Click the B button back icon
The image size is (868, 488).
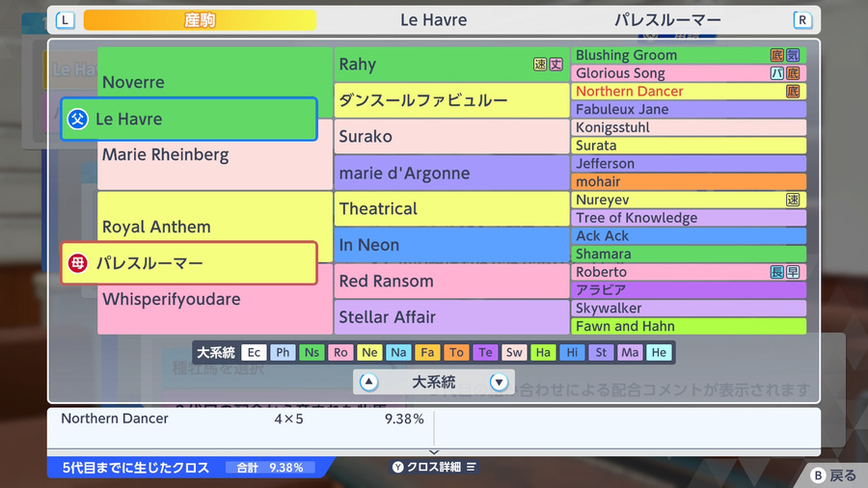(818, 475)
